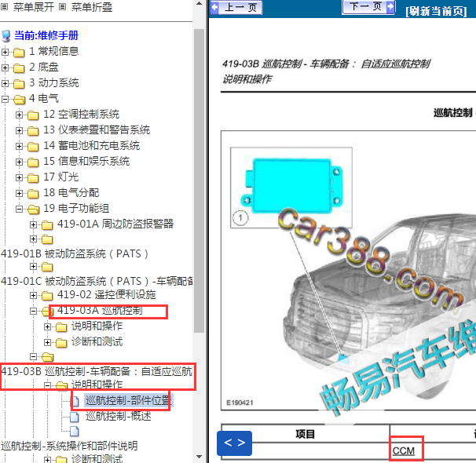Click the 13 仪表装置和警告系统 folder icon
Screen dimensions: 476x463
33,131
